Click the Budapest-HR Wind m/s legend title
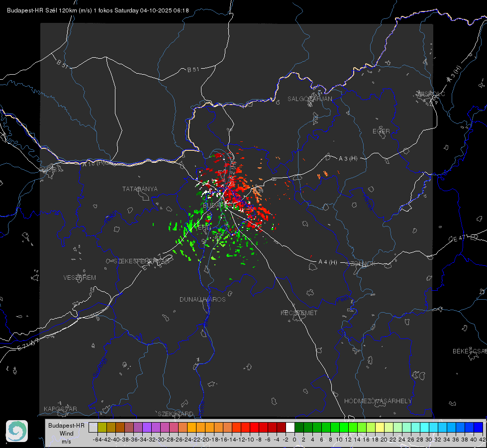 [x=66, y=434]
